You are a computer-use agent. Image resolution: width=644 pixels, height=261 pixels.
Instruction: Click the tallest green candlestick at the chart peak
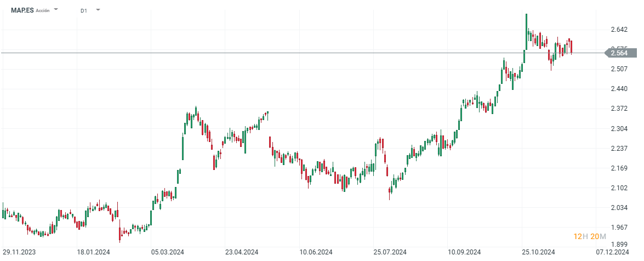pyautogui.click(x=526, y=33)
